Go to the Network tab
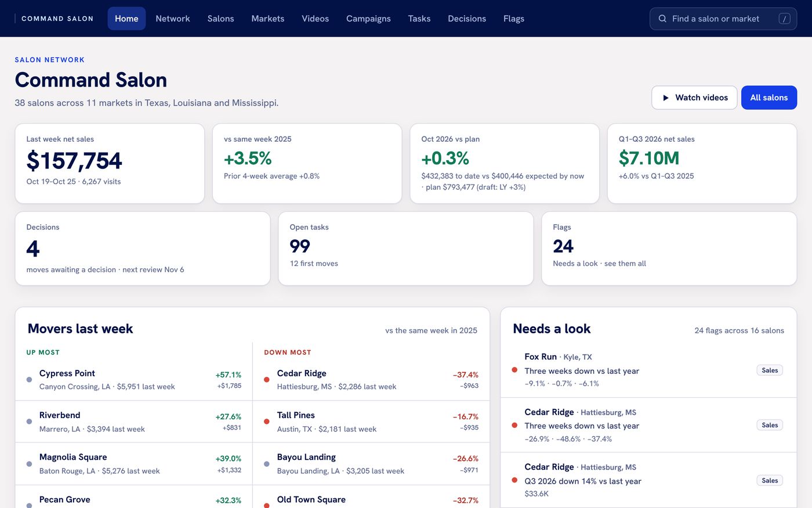Viewport: 812px width, 508px height. pos(173,19)
